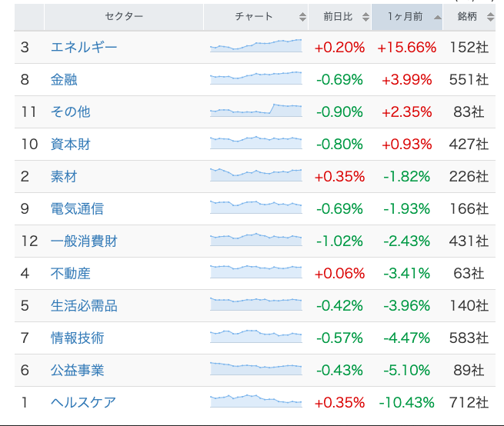Viewport: 504px width, 426px height.
Task: Open the 一般消費財 sector link
Action: coord(84,241)
